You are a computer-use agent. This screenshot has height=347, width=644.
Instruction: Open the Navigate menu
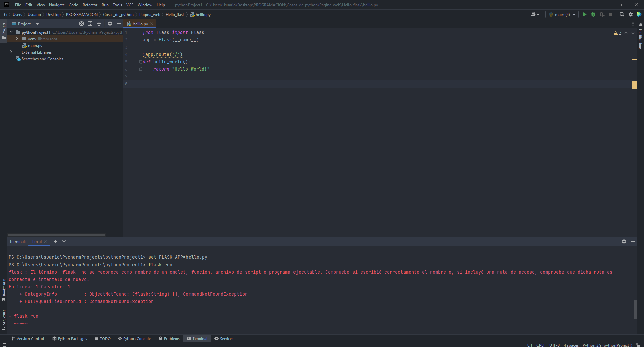pos(57,5)
